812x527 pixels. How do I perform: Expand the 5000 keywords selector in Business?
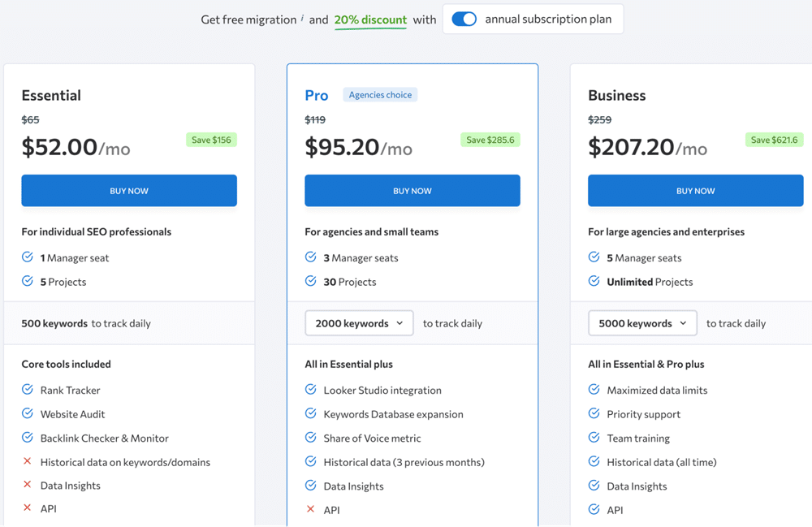(642, 322)
